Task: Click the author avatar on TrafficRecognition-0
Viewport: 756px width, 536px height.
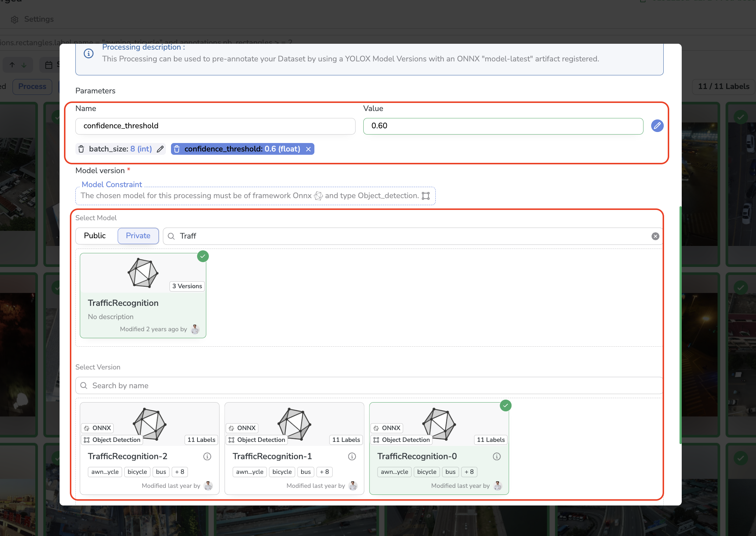Action: [x=498, y=486]
